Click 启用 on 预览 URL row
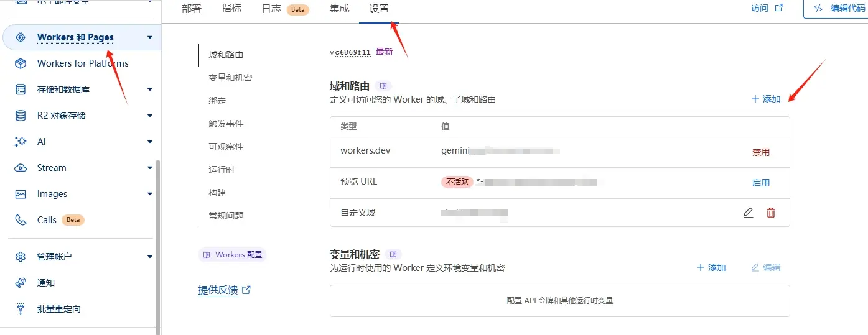 (761, 183)
